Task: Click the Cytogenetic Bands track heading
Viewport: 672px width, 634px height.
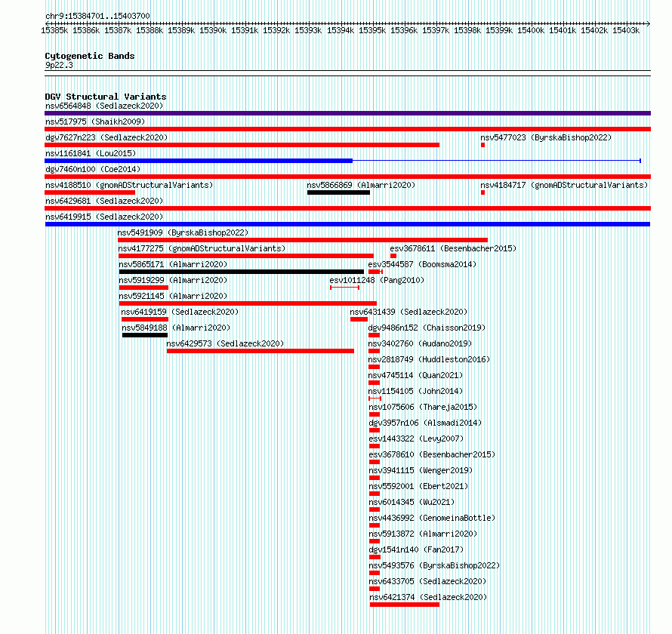Action: tap(90, 56)
